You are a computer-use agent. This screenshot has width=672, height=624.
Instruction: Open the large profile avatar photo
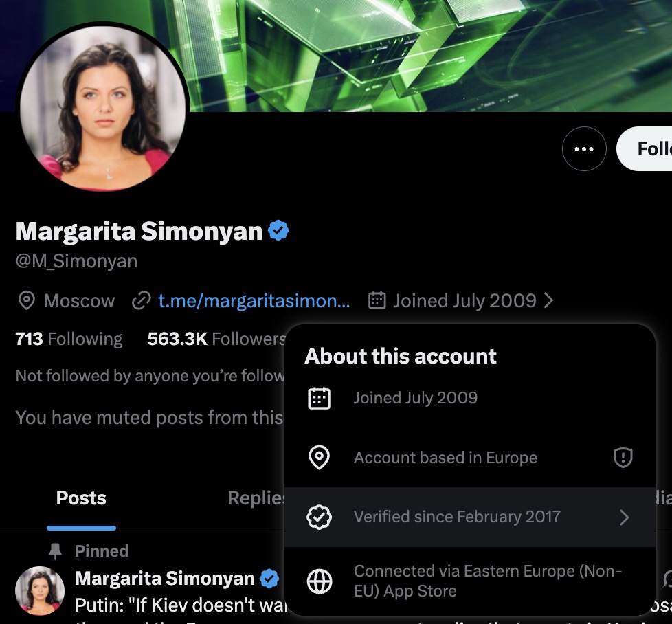point(103,108)
